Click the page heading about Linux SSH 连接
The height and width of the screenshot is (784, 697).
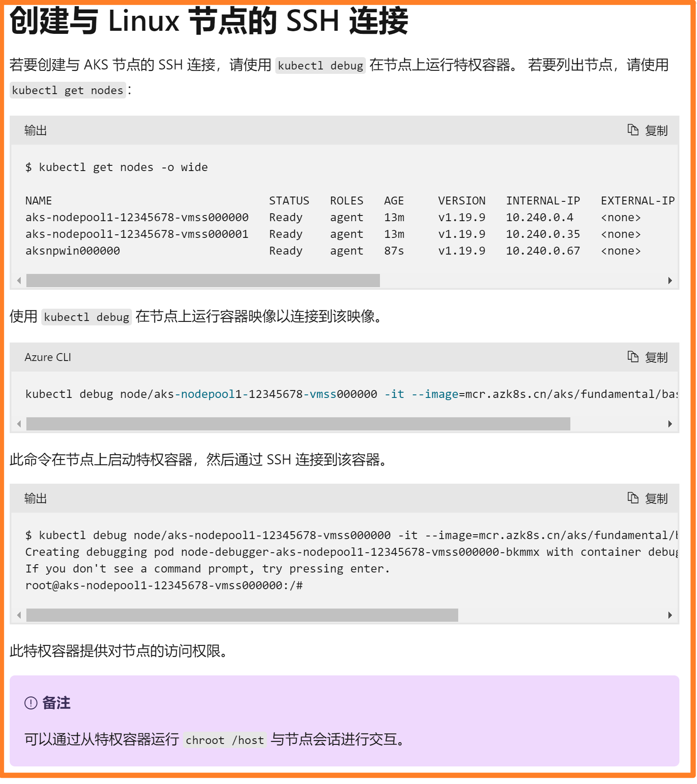pos(208,21)
